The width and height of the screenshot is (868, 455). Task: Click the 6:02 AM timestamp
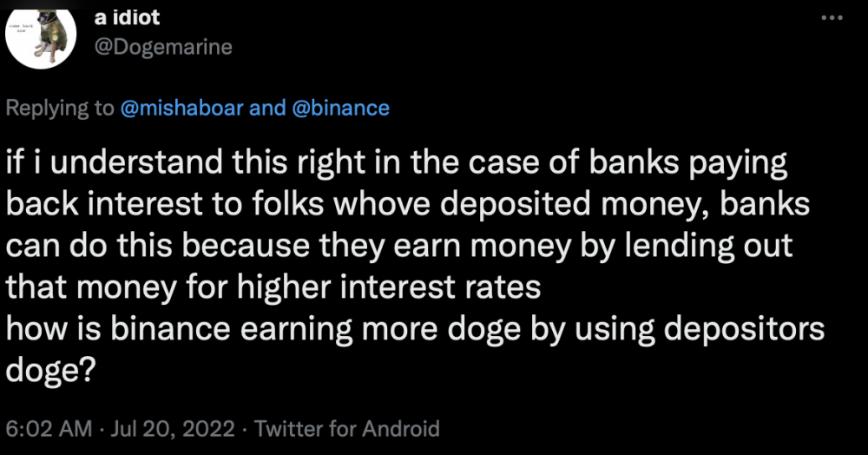click(x=49, y=428)
